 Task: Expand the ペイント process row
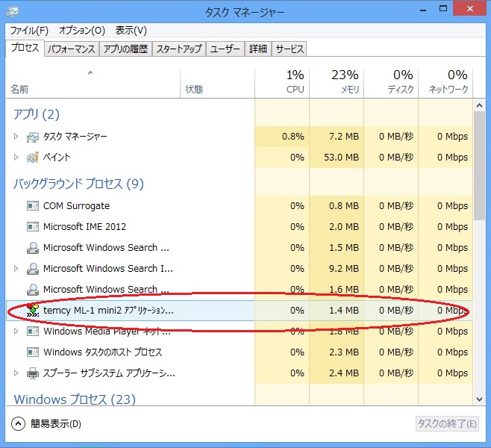[16, 158]
